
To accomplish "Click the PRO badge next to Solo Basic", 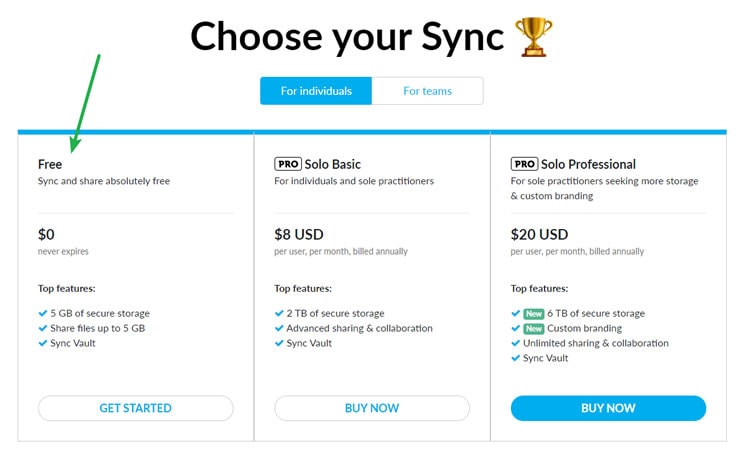I will (288, 164).
